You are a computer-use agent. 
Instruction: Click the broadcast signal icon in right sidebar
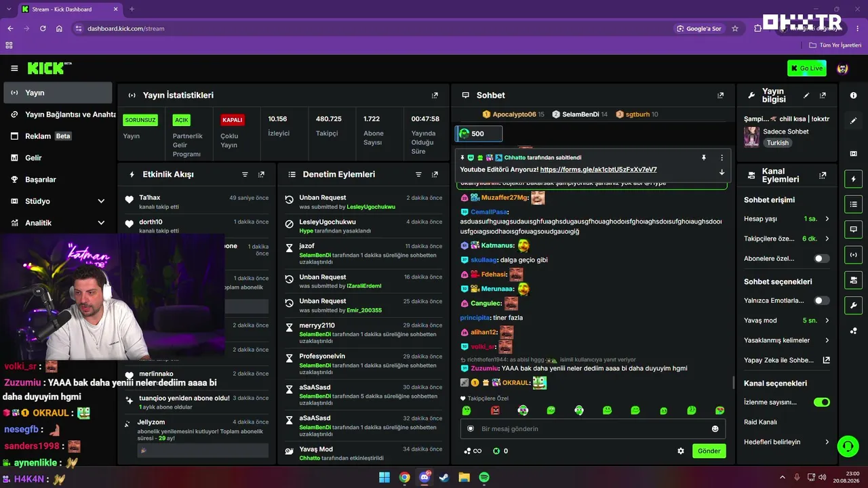[853, 255]
